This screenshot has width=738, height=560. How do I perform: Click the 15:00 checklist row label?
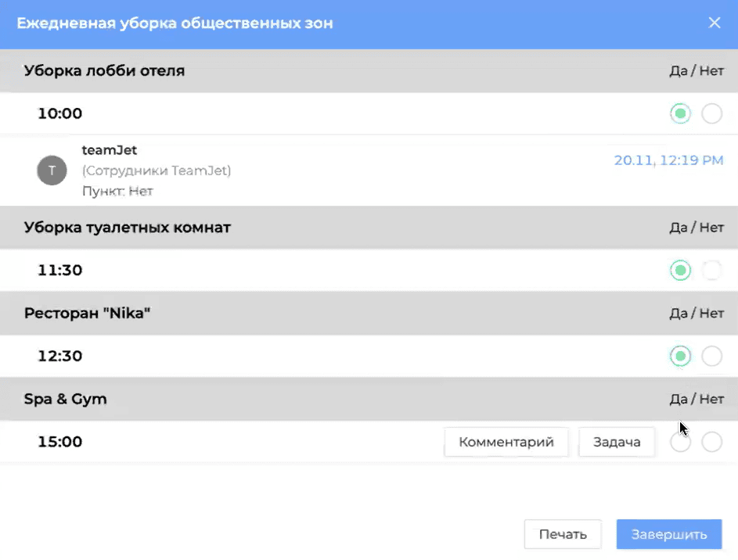pos(60,442)
